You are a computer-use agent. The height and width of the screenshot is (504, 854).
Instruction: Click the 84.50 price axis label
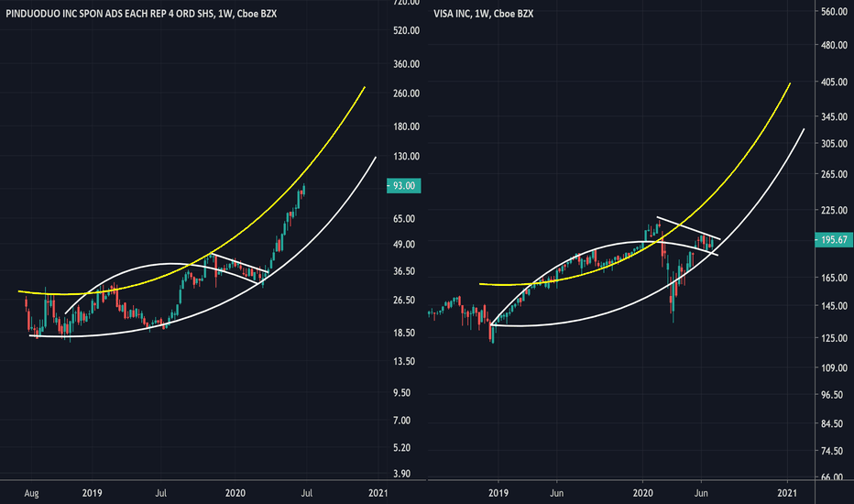(832, 424)
